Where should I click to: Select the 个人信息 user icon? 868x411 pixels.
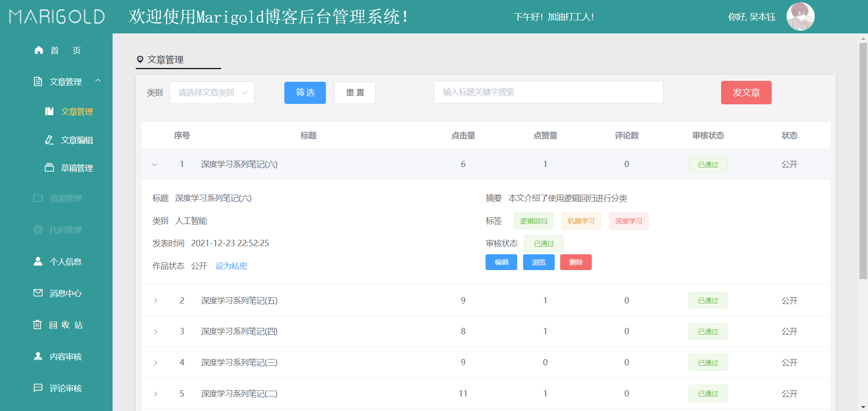38,261
